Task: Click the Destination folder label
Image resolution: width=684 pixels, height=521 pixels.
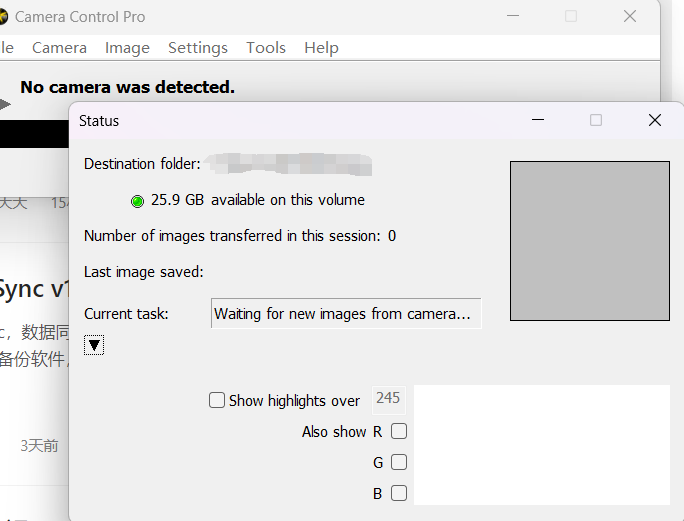Action: point(142,164)
